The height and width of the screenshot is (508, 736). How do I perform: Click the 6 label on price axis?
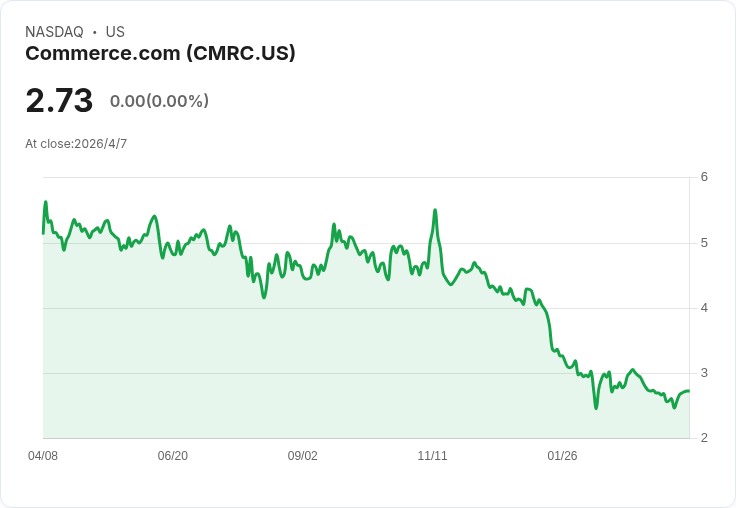point(704,178)
